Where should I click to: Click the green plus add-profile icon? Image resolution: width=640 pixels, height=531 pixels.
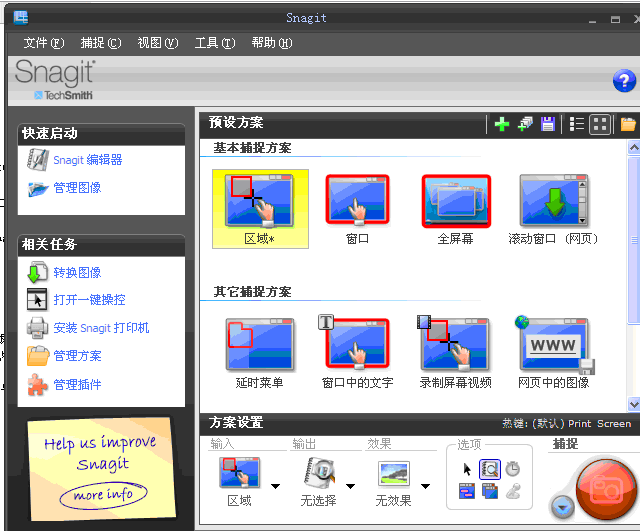pos(502,124)
